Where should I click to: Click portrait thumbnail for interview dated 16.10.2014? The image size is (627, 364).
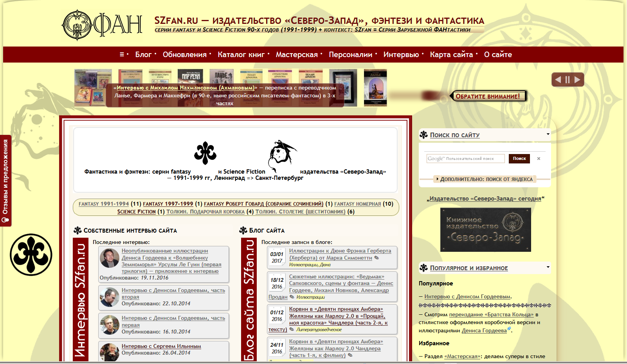[110, 325]
